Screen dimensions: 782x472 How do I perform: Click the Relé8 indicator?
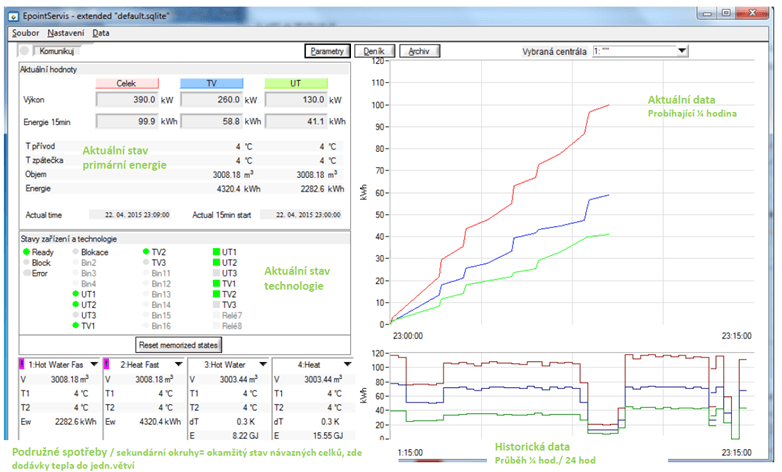click(x=216, y=326)
